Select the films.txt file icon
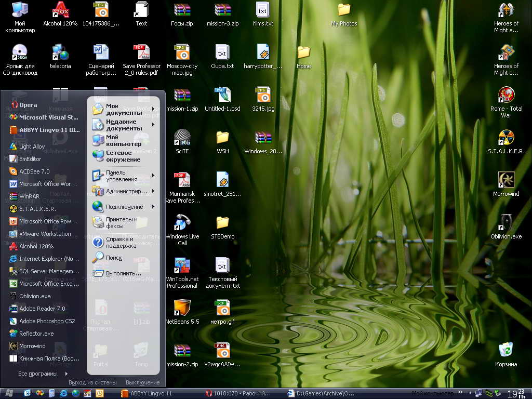Image resolution: width=532 pixels, height=399 pixels. 263,14
